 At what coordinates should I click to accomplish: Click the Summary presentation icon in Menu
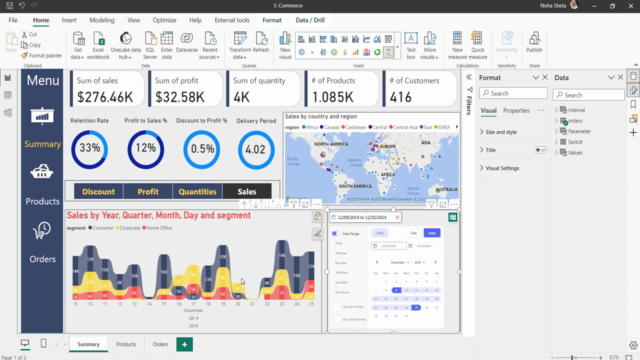[x=42, y=117]
